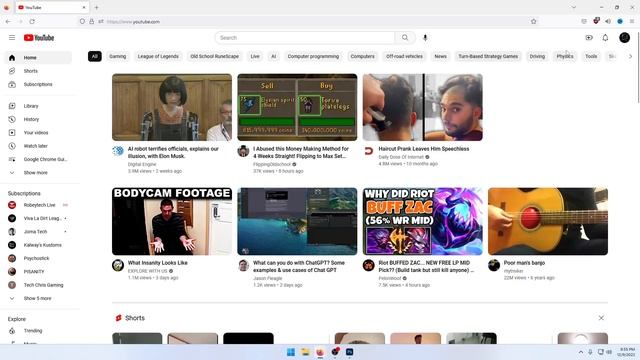The height and width of the screenshot is (360, 640).
Task: Open a new browser tab
Action: click(x=97, y=7)
